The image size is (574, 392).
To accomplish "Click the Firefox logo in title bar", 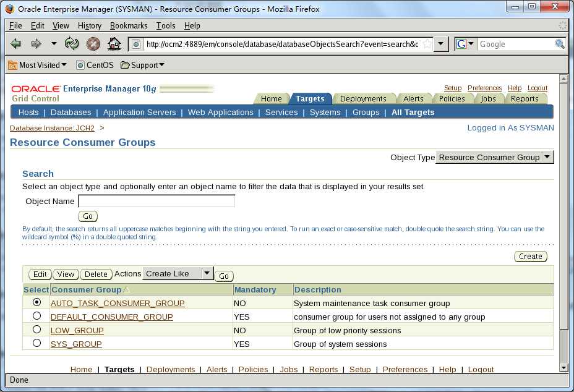I will click(10, 9).
